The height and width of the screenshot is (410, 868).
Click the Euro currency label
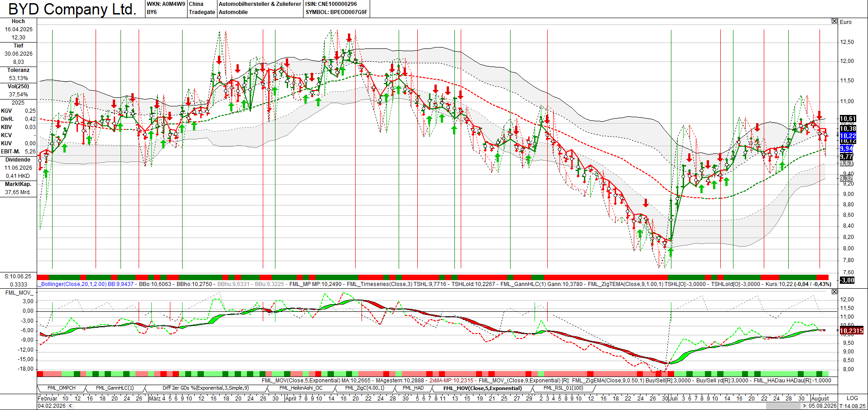[846, 22]
